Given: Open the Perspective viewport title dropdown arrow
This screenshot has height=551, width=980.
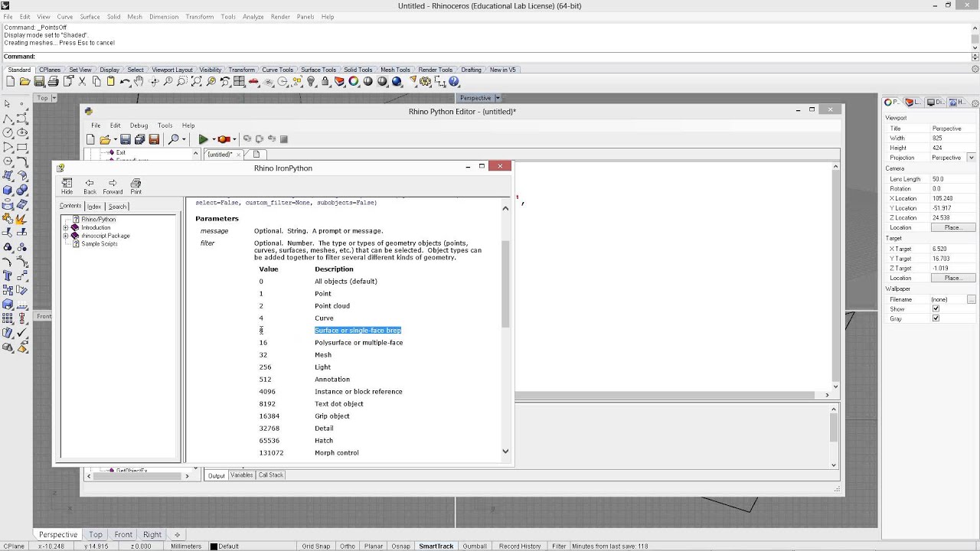Looking at the screenshot, I should [498, 98].
